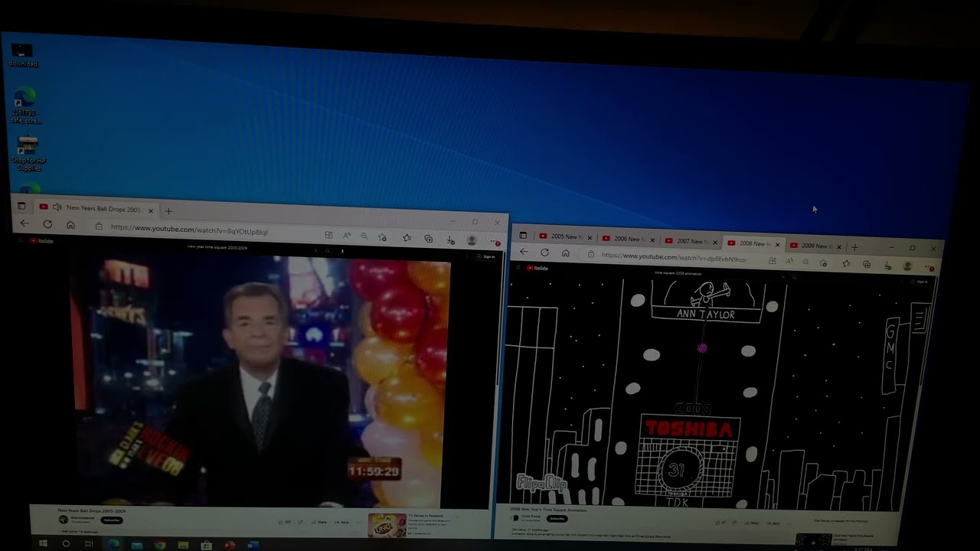Go back in the left Edge window
The image size is (980, 551).
[x=24, y=223]
